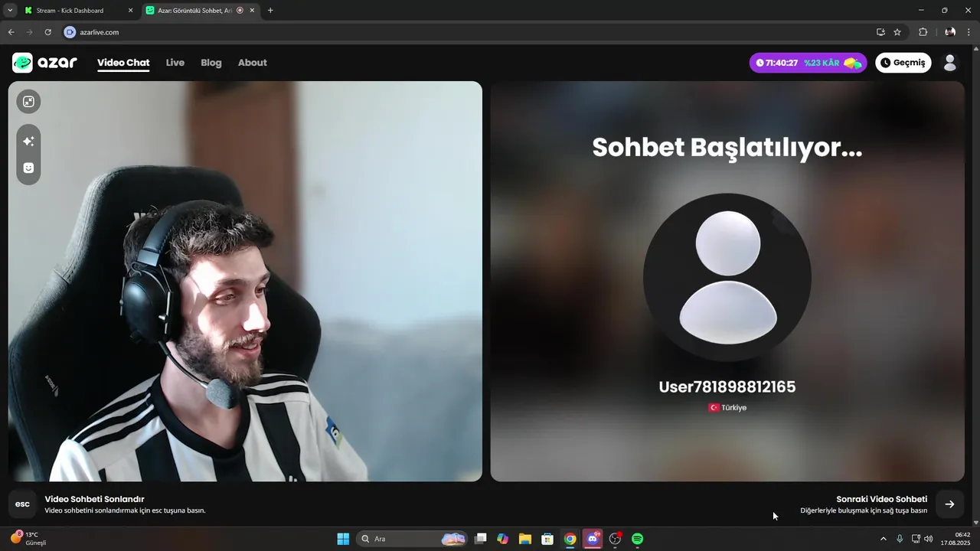The width and height of the screenshot is (980, 551).
Task: Open the Blog page
Action: coord(211,63)
